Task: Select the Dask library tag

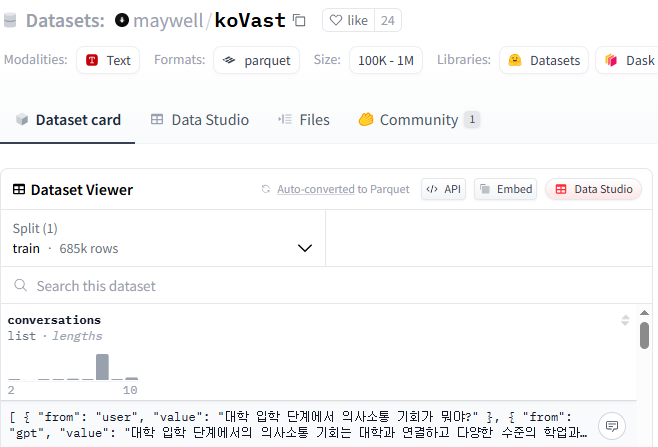Action: pos(627,60)
